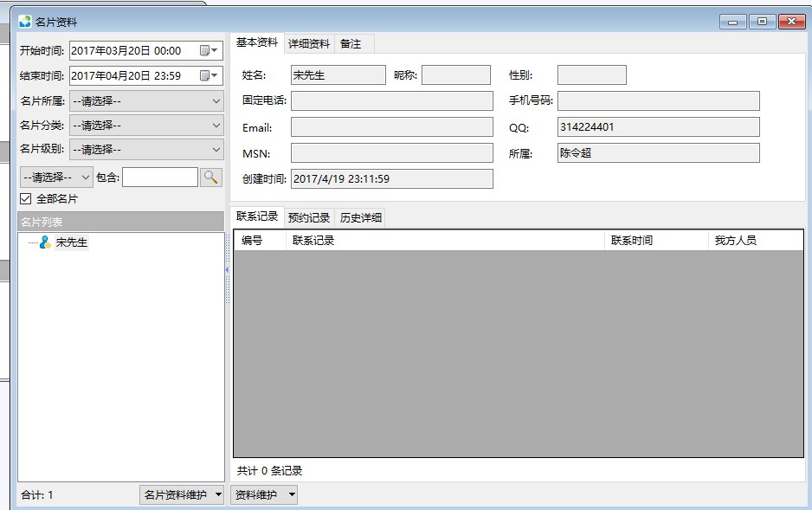Click the splitter collapse arrow handle
The image size is (812, 510).
(227, 270)
